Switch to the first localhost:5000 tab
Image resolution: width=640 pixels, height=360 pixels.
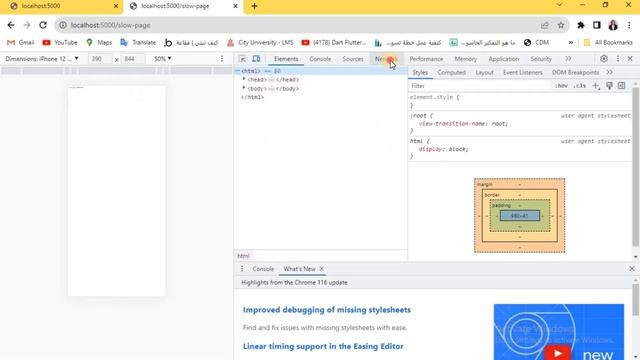[x=61, y=6]
